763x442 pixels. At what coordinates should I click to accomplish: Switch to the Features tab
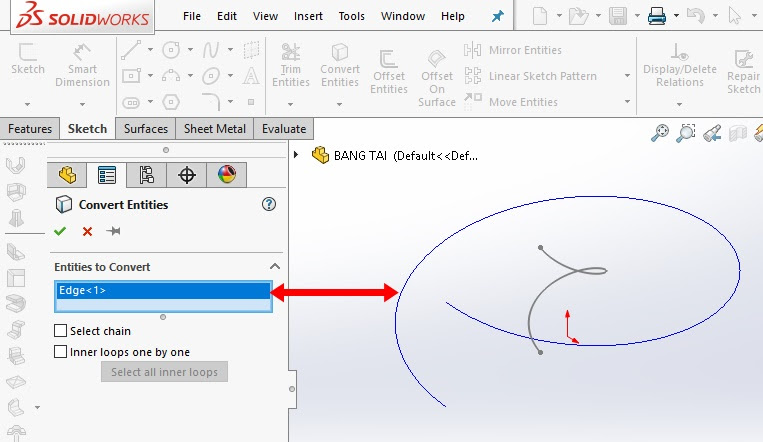point(30,129)
